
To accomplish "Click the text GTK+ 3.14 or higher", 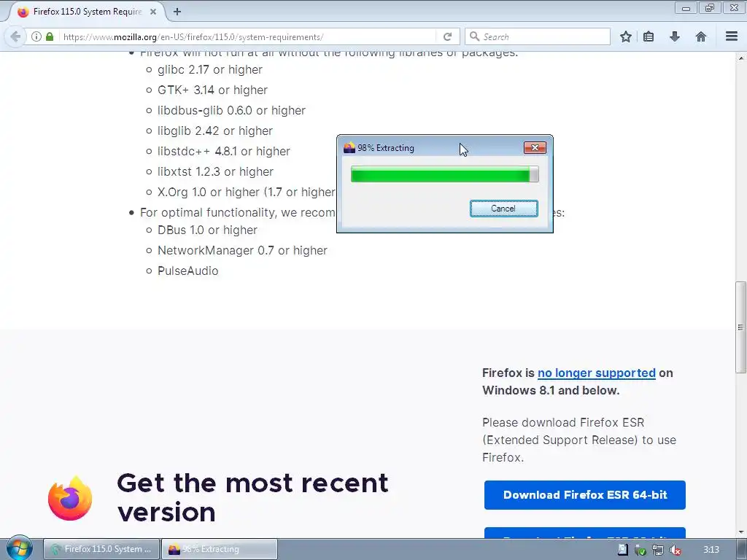I will (212, 90).
